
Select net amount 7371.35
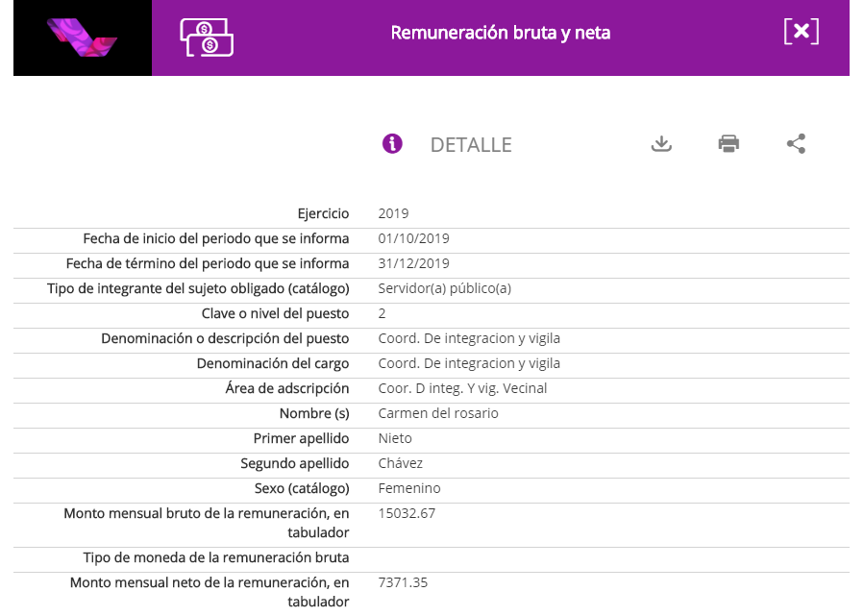click(x=403, y=583)
